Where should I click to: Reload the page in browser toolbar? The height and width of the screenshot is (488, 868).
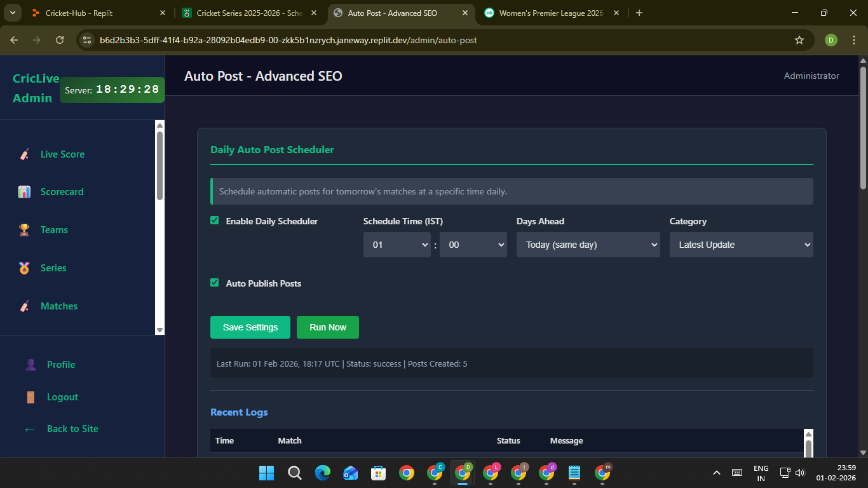(60, 40)
